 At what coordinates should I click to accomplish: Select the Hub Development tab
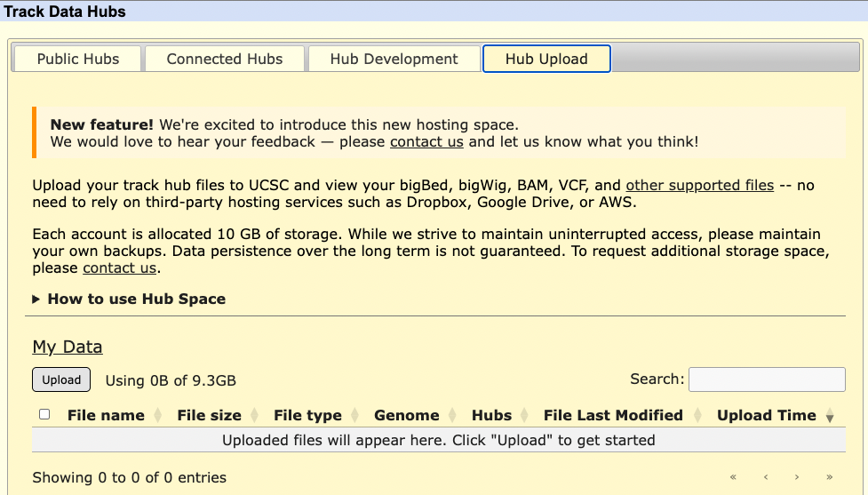394,59
